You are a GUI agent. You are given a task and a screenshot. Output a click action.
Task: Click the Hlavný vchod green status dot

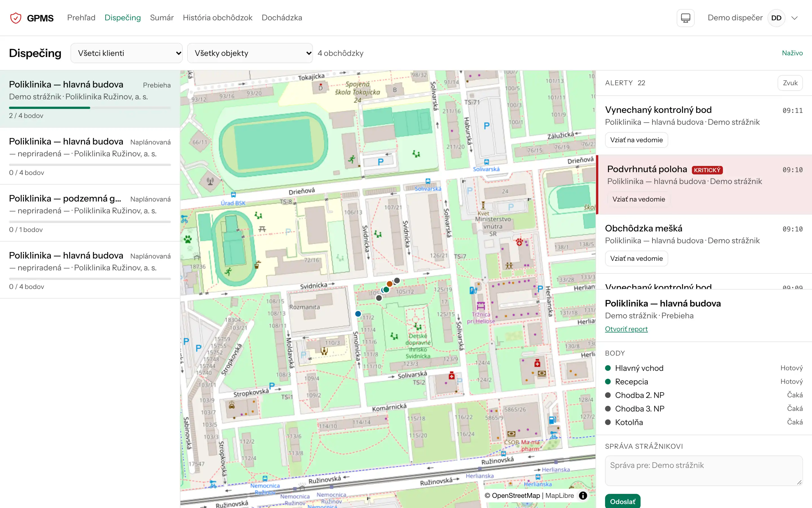pos(608,368)
